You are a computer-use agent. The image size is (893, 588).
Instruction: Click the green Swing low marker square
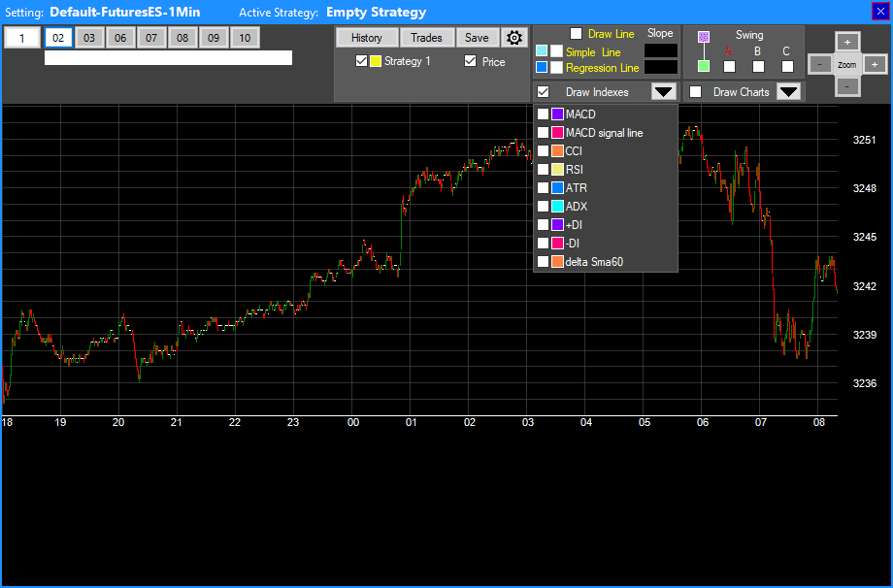tap(704, 67)
